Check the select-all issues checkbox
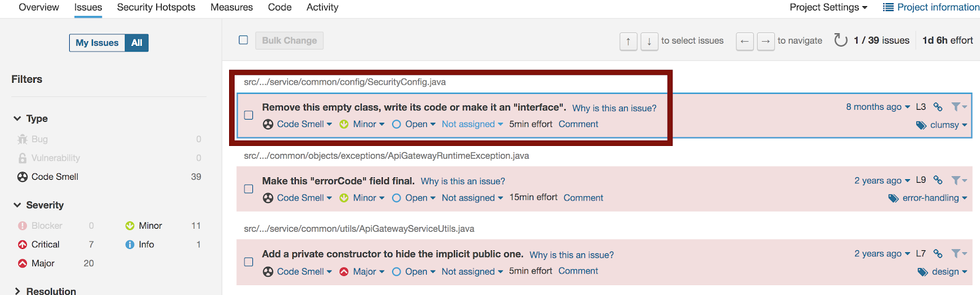 coord(243,40)
